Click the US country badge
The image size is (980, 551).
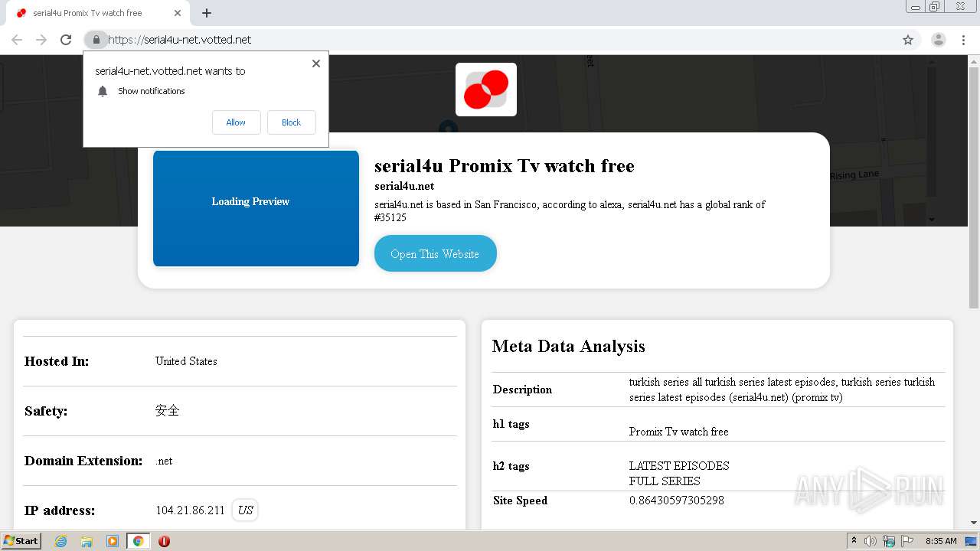(x=245, y=510)
